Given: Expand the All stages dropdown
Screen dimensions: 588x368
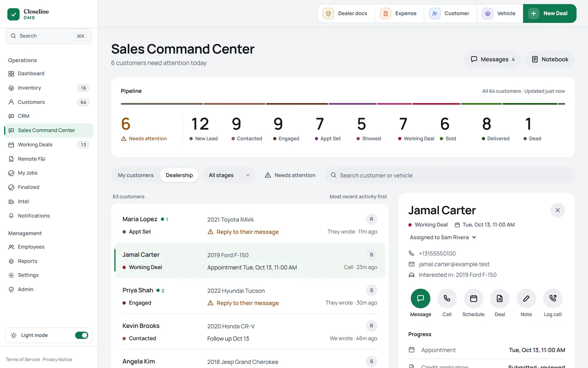Looking at the screenshot, I should [229, 175].
